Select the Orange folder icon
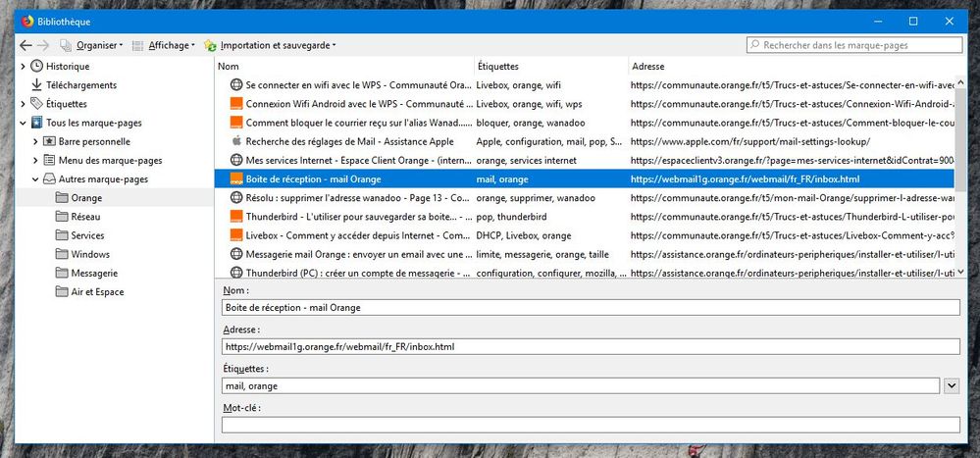Image resolution: width=980 pixels, height=458 pixels. click(x=61, y=198)
